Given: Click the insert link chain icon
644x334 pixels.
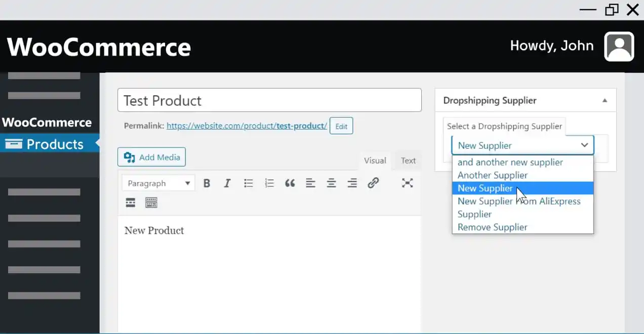Looking at the screenshot, I should click(x=373, y=183).
